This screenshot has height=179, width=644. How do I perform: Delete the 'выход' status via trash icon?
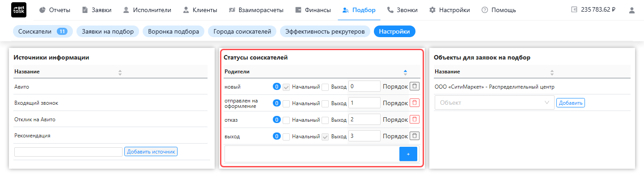[415, 136]
